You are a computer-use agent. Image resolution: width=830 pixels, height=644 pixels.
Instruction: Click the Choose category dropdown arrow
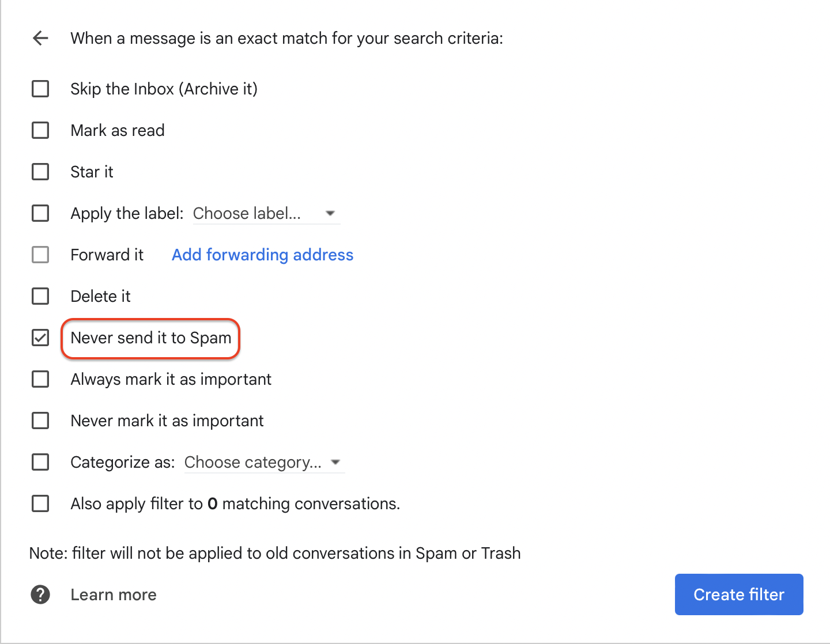point(335,463)
